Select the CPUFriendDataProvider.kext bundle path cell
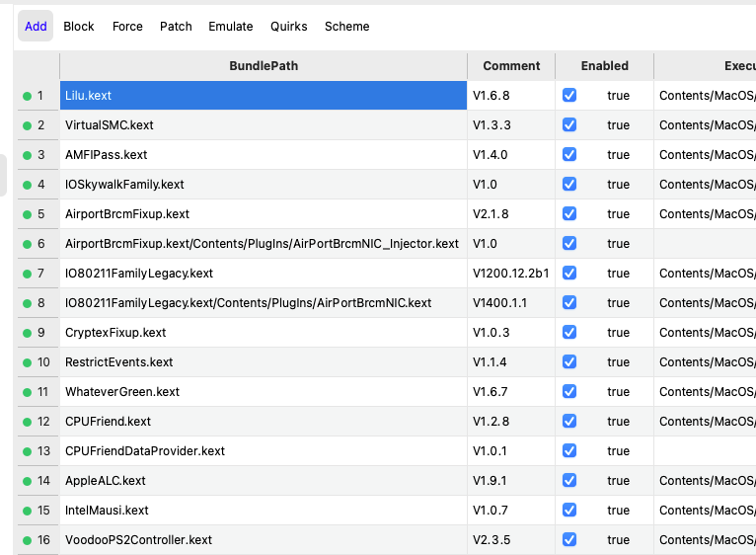Viewport: 756px width, 555px height. pos(264,451)
